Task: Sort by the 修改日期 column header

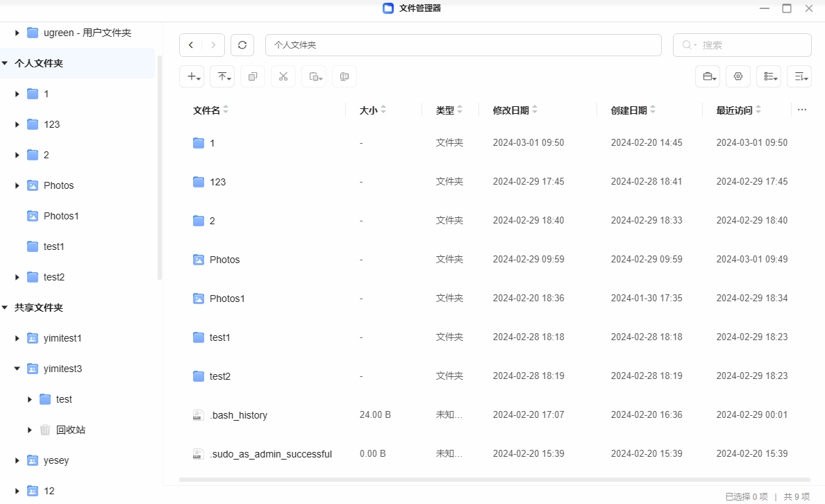Action: (x=515, y=110)
